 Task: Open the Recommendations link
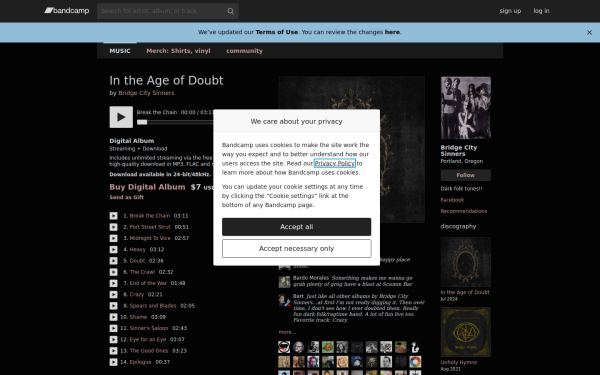[463, 211]
